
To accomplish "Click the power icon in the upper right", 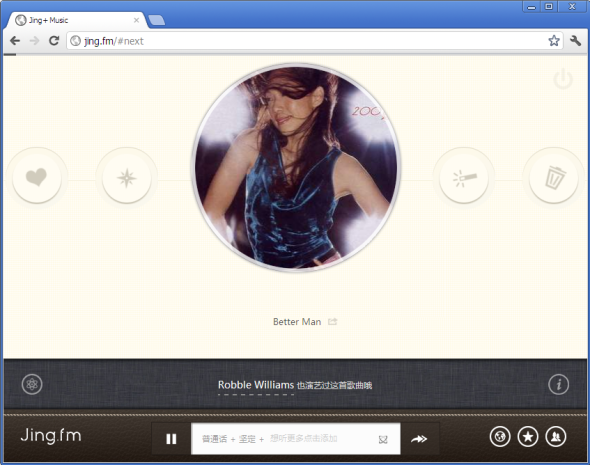I will tap(563, 79).
